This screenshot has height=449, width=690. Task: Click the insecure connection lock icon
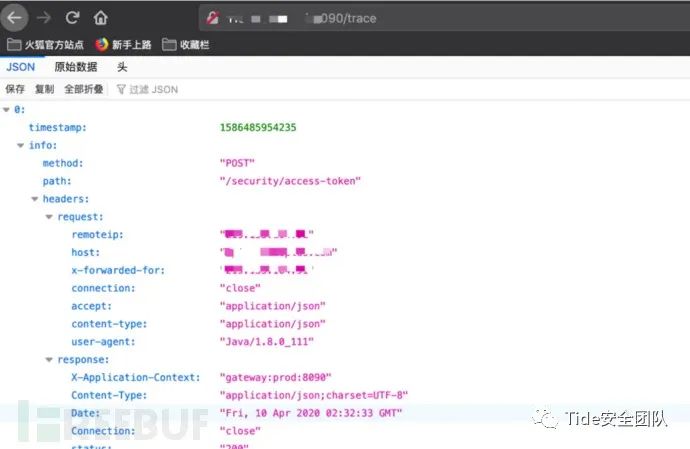213,18
